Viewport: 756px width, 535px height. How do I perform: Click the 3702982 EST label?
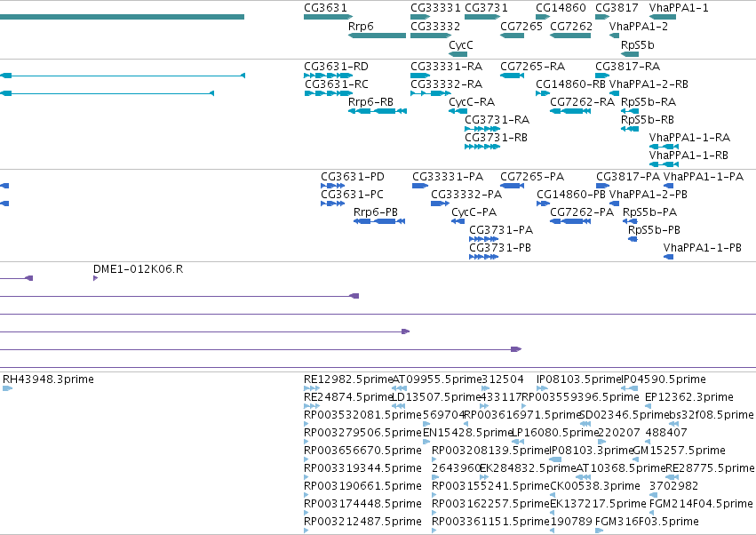pos(673,486)
